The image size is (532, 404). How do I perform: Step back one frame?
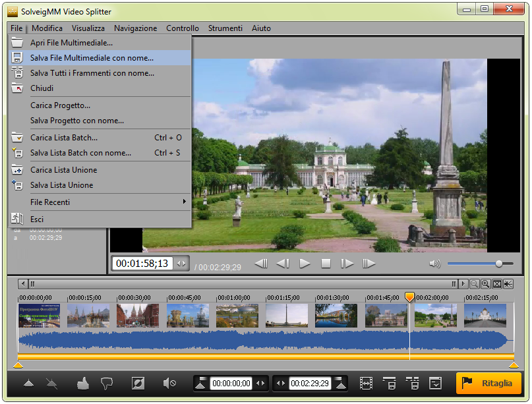click(x=283, y=264)
